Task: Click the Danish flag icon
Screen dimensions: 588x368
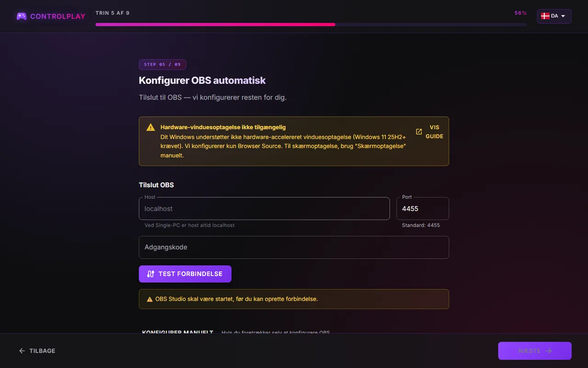Action: click(x=545, y=16)
